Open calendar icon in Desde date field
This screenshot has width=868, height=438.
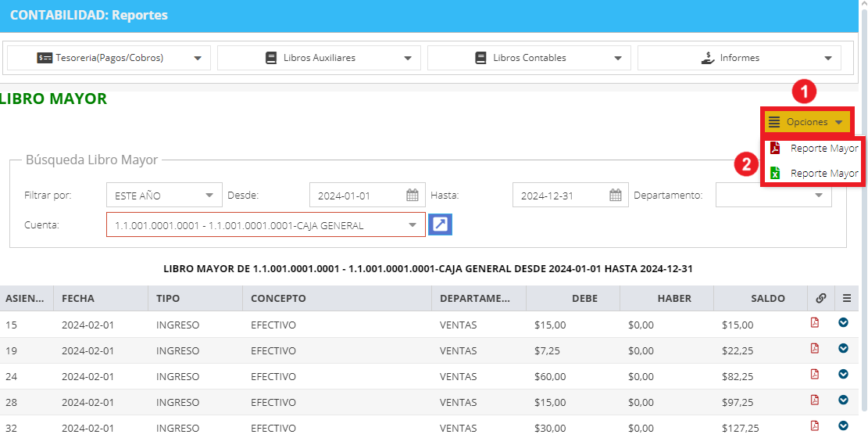pos(413,196)
